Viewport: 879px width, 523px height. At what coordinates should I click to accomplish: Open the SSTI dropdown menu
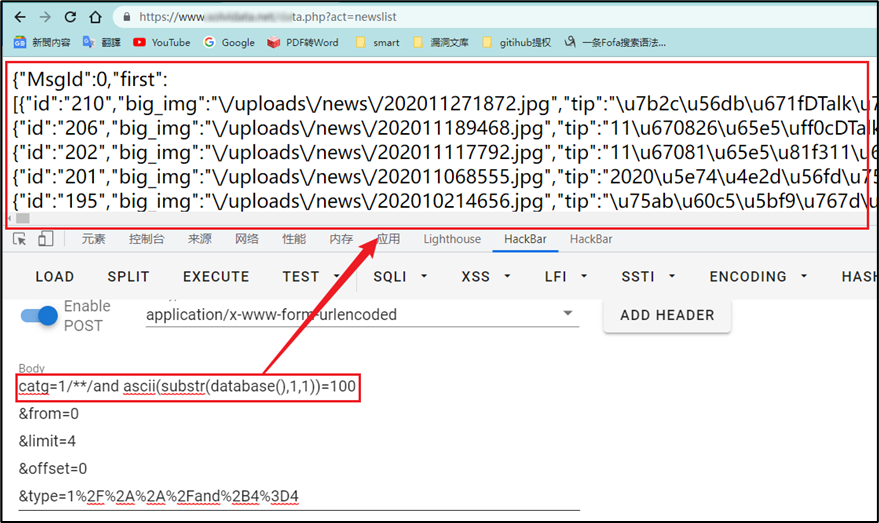pos(648,277)
